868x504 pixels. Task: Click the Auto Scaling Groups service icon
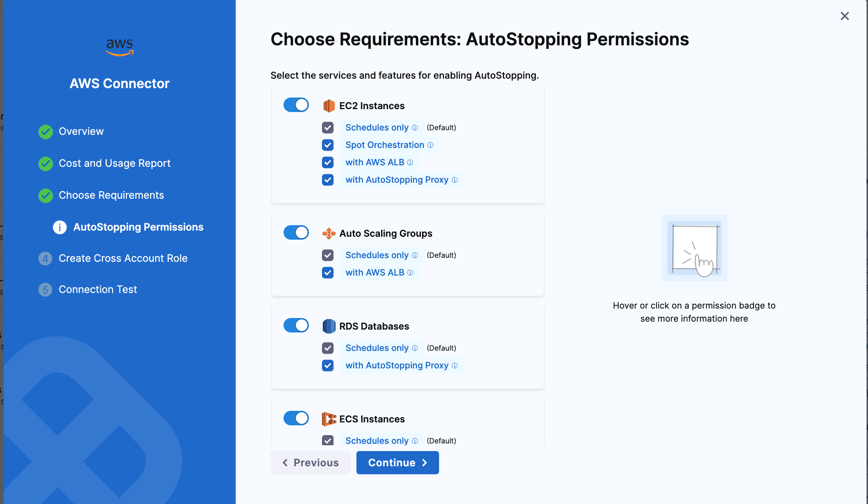[328, 234]
